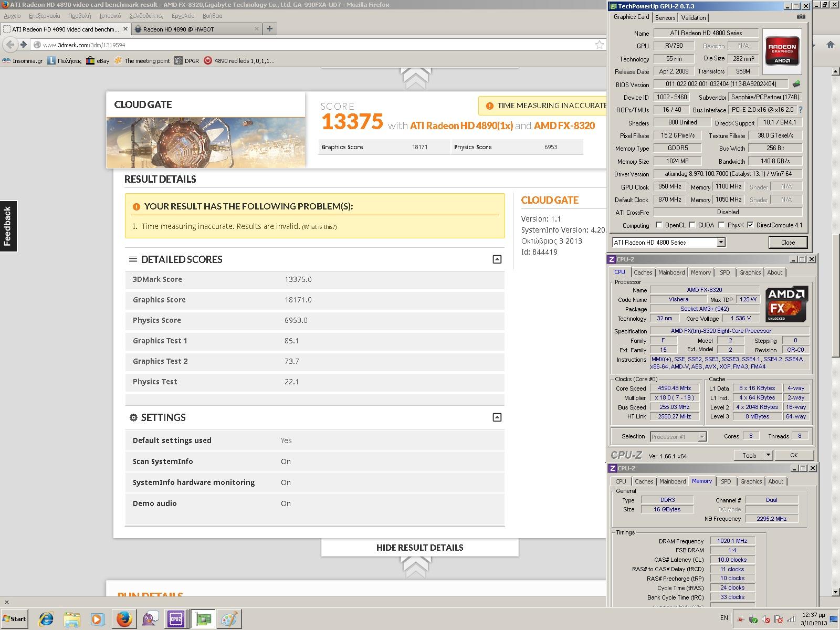Collapse the Settings section
Screen dimensions: 840x630
[497, 417]
